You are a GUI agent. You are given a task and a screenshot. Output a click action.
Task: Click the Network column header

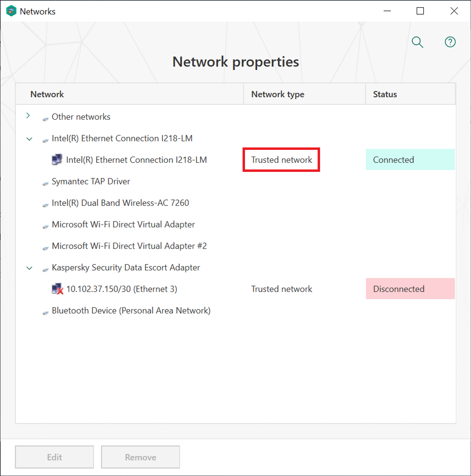point(47,94)
